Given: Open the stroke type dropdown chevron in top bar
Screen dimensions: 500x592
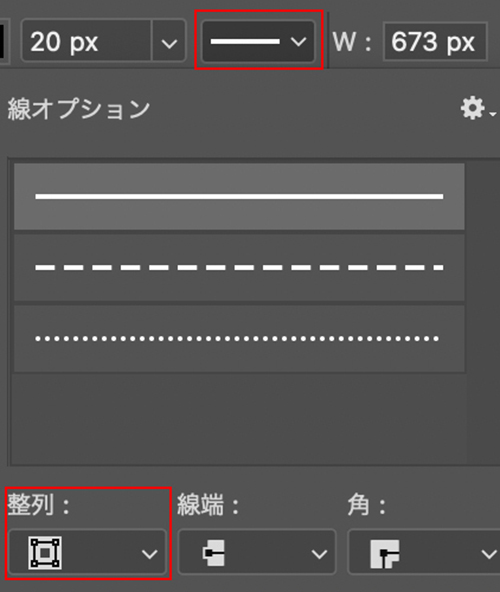Looking at the screenshot, I should pos(298,42).
